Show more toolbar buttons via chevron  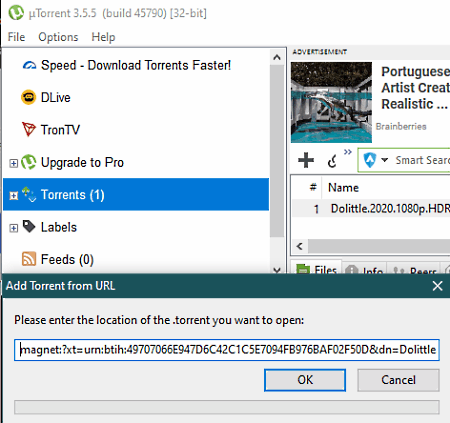[x=348, y=152]
